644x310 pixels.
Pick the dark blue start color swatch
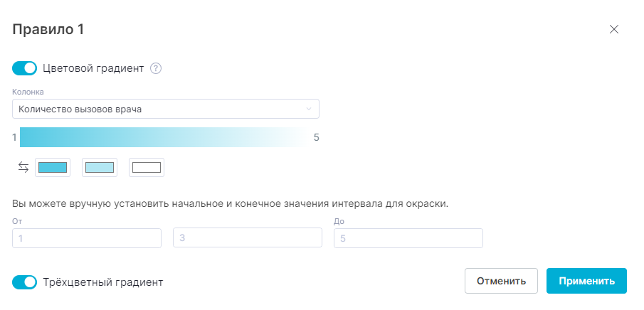pyautogui.click(x=53, y=168)
